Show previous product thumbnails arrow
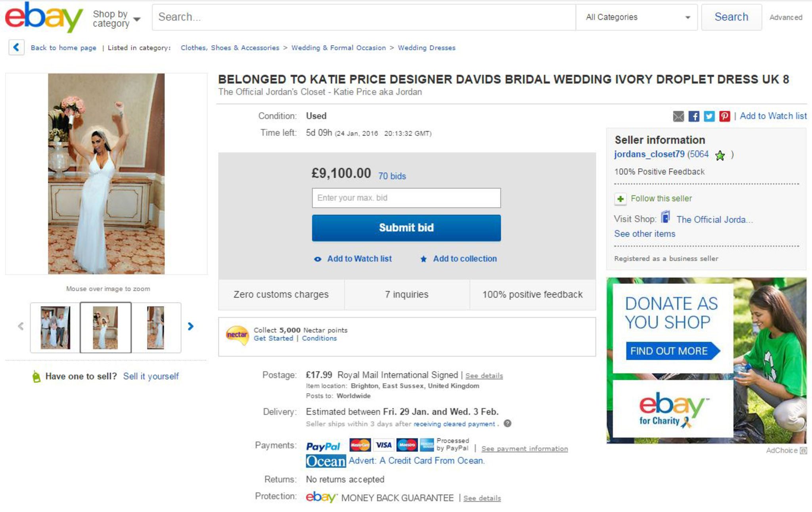 click(21, 327)
